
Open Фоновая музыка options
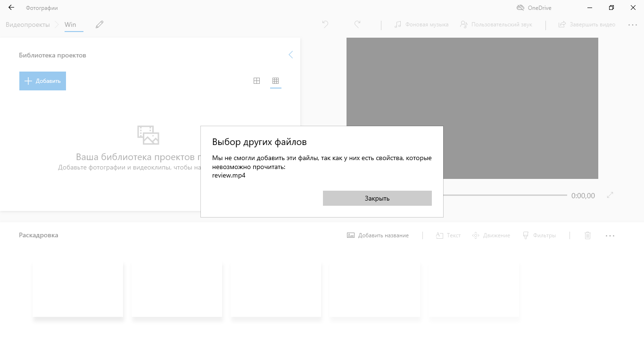tap(421, 24)
